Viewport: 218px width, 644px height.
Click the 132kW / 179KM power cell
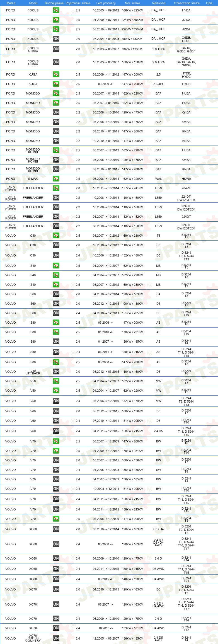[132, 401]
